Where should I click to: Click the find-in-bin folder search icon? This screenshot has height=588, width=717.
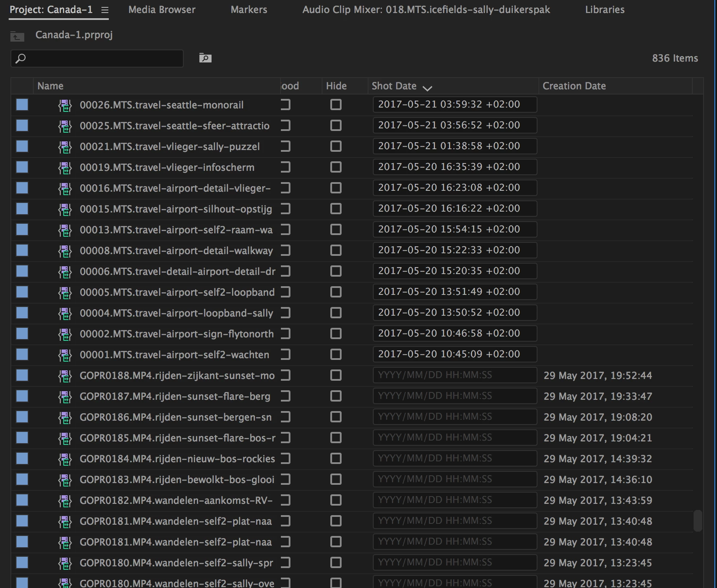205,58
